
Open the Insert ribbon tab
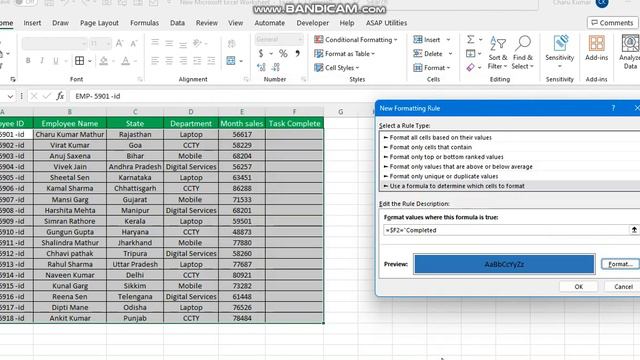coord(32,23)
